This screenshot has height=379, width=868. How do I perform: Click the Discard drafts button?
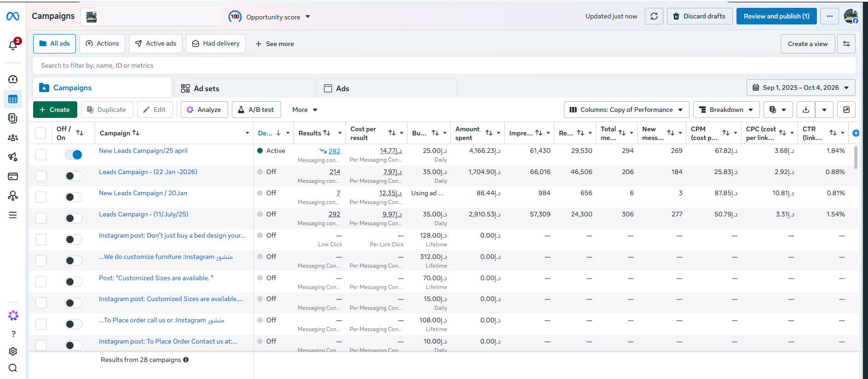point(700,17)
